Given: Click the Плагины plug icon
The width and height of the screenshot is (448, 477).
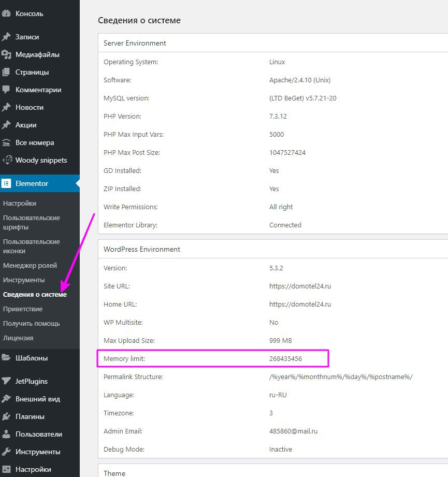Looking at the screenshot, I should (6, 416).
